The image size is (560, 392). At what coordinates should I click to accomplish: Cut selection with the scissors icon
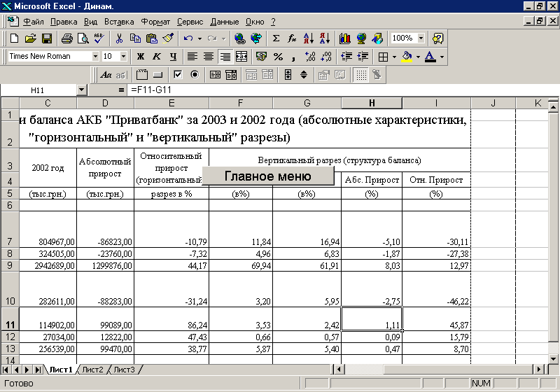119,38
